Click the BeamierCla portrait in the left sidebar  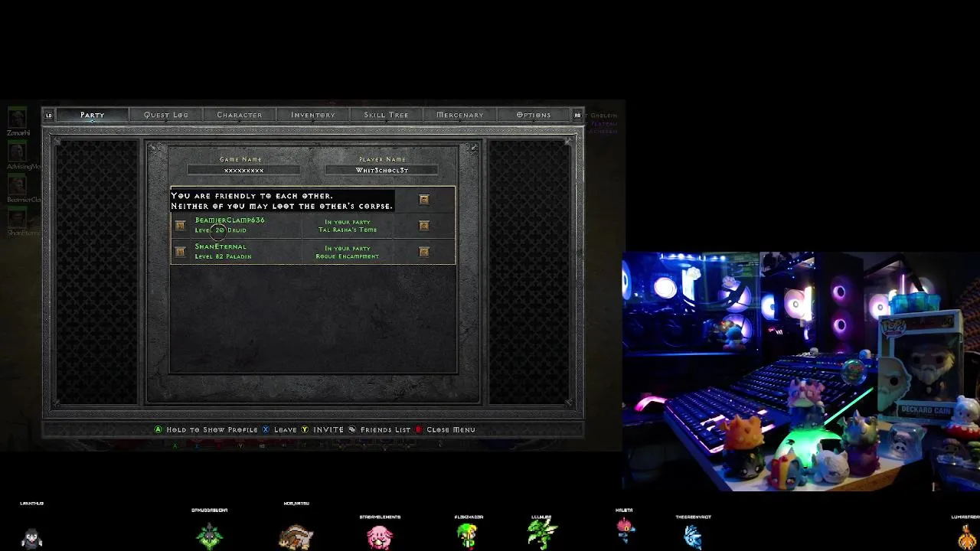(x=17, y=184)
